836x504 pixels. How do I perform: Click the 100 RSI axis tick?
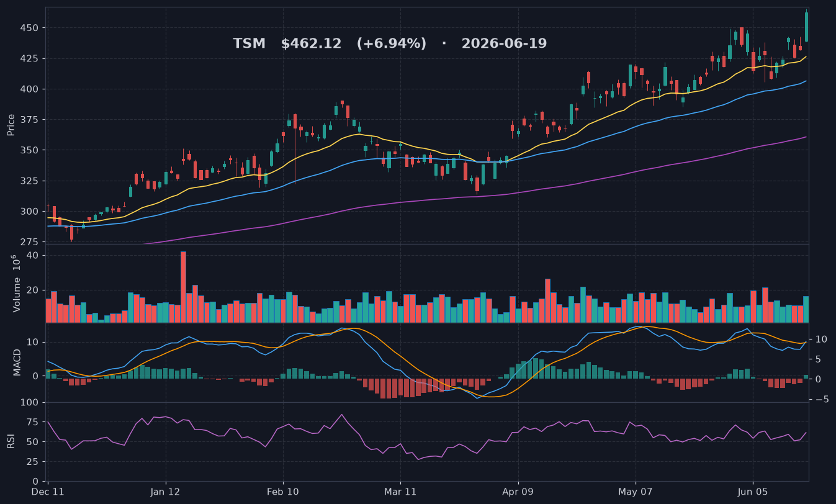coord(31,403)
